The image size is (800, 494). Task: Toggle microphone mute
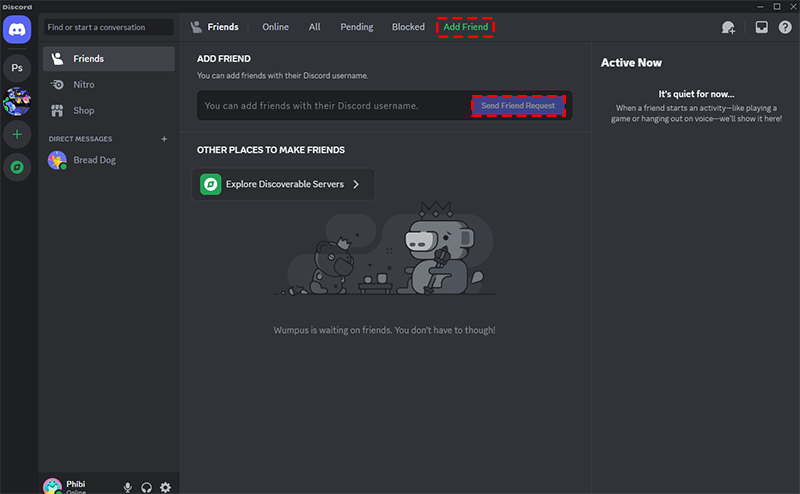128,487
